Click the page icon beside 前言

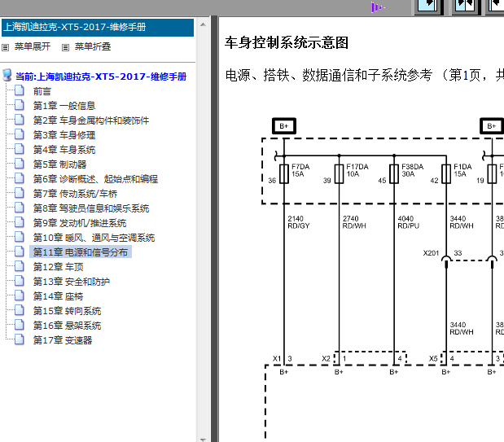(20, 90)
